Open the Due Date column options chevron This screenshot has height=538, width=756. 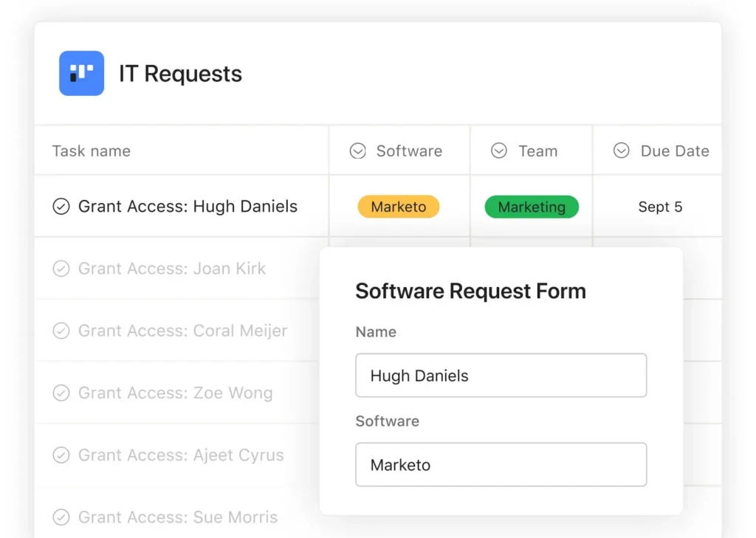[x=622, y=151]
